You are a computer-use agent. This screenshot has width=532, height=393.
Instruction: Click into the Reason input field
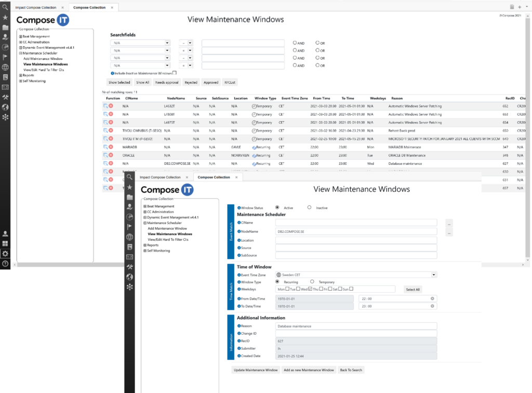pos(356,326)
